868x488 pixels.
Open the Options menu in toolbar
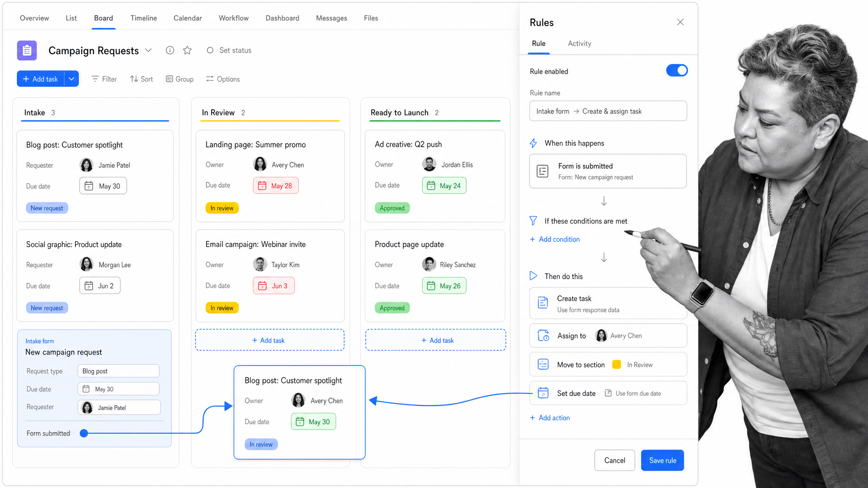[x=223, y=79]
